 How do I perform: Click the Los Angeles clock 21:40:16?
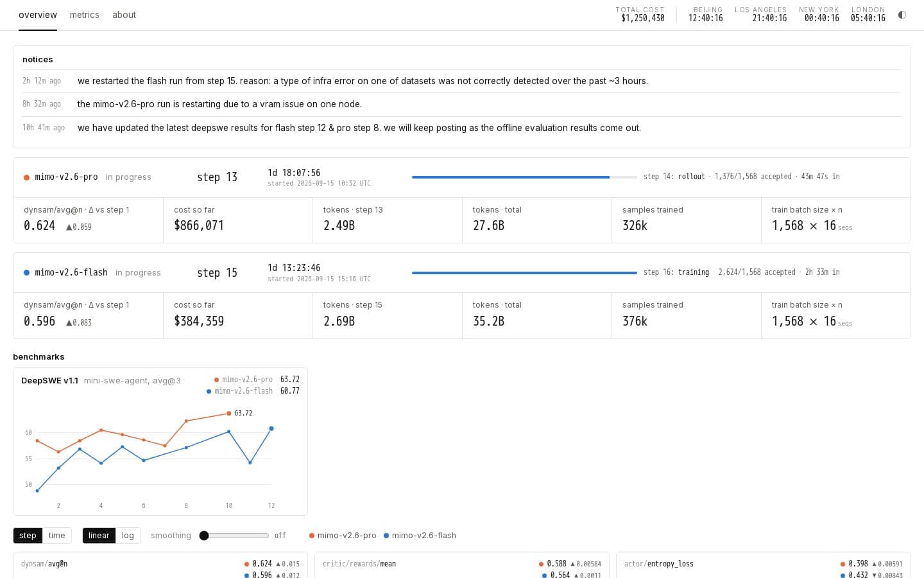769,18
